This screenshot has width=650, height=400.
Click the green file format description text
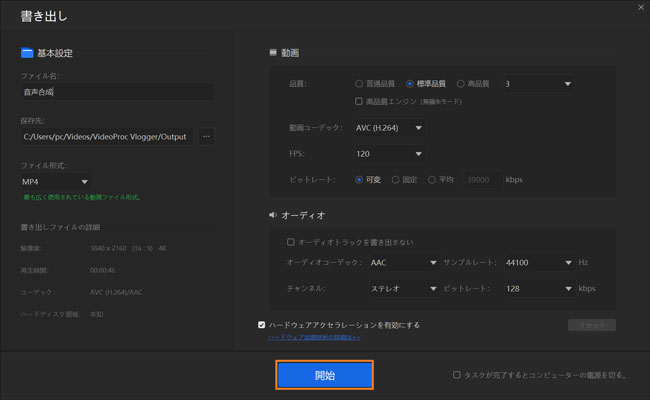coord(80,197)
